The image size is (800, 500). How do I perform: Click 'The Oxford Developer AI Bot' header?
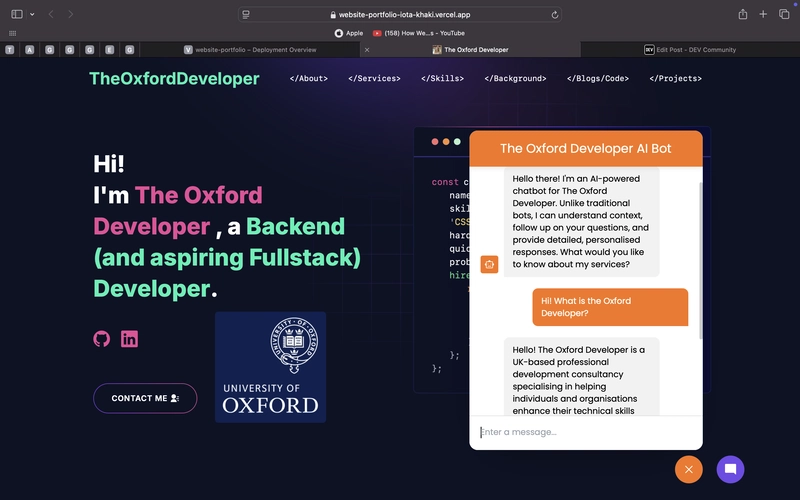[586, 148]
